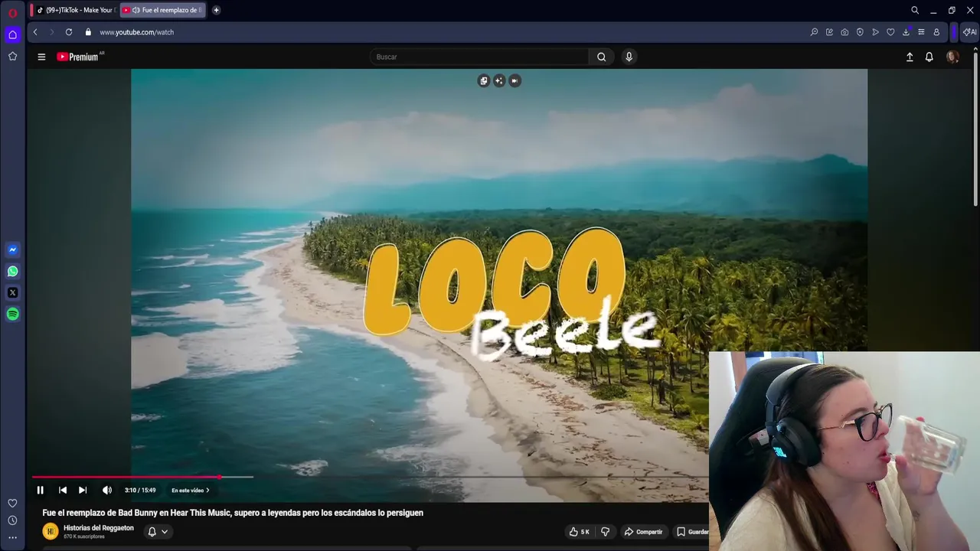
Task: Open the heart pinboards icon in sidebar bottom
Action: (x=12, y=503)
